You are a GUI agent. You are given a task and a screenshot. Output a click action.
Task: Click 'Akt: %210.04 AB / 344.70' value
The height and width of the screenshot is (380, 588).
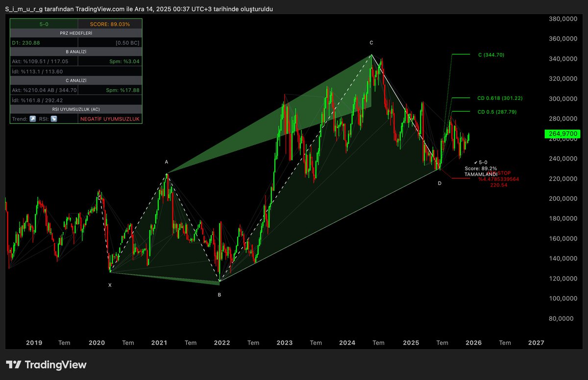pos(44,90)
